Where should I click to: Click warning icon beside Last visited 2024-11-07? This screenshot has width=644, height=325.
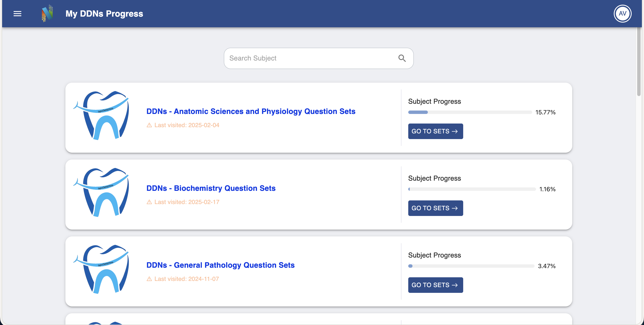coord(149,279)
